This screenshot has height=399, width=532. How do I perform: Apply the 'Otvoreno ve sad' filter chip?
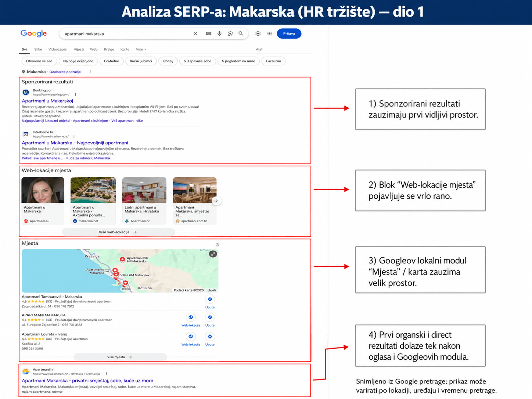pyautogui.click(x=39, y=61)
